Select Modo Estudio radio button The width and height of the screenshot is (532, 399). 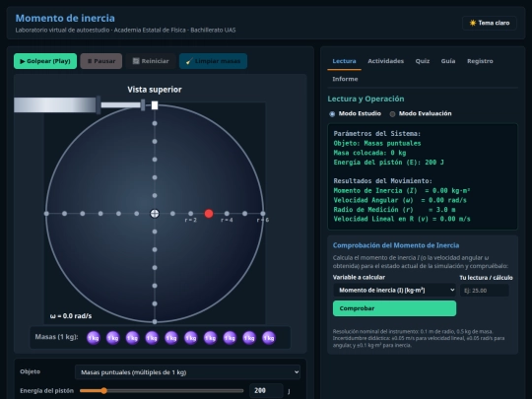click(x=332, y=114)
